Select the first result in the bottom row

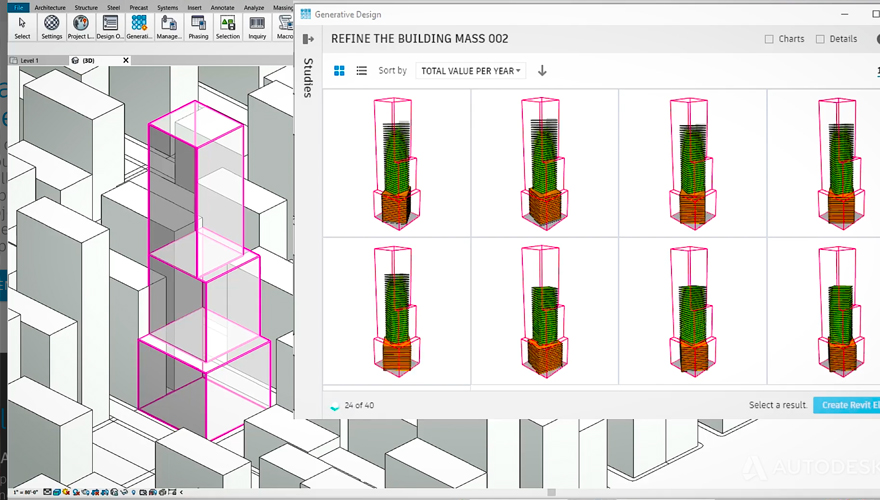397,311
